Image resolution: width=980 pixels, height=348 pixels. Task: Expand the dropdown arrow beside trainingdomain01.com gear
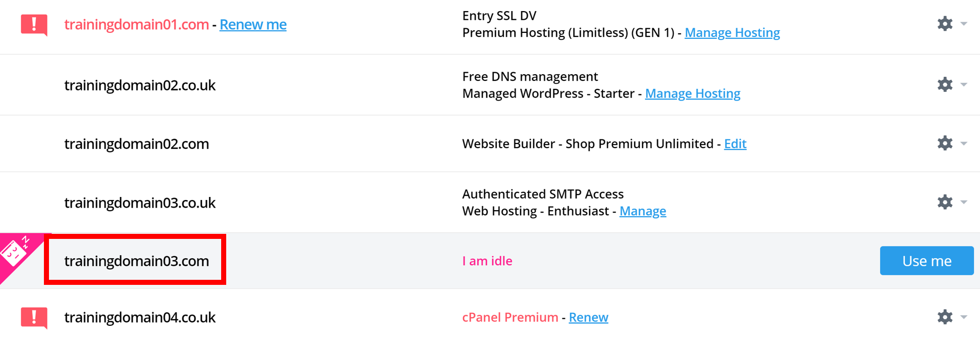click(964, 23)
